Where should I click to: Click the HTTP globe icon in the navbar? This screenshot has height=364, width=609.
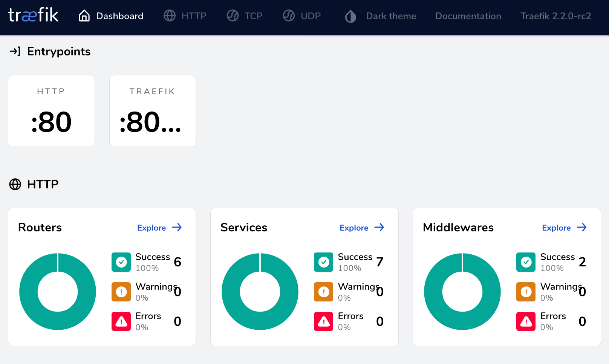tap(170, 16)
